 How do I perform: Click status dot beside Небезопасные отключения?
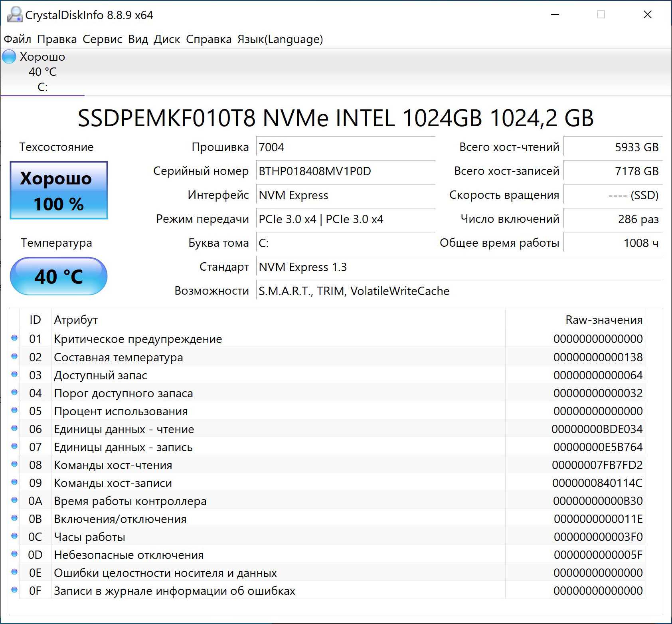click(x=15, y=554)
